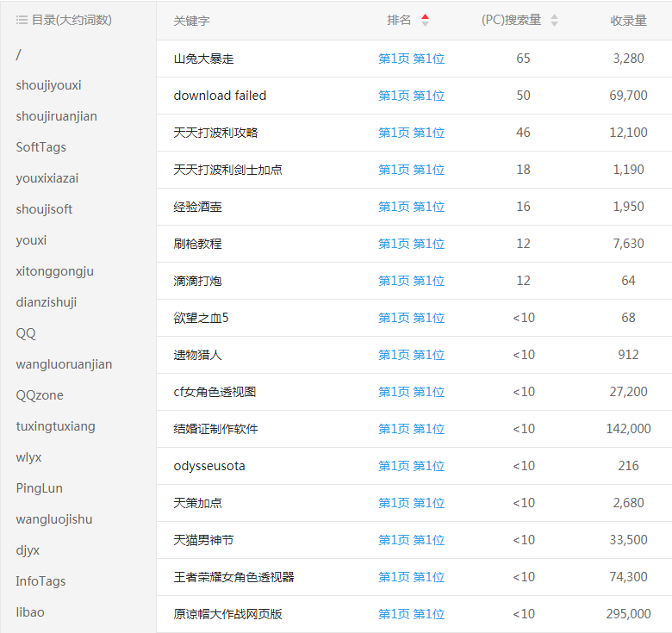
Task: Click the 关键字 column header
Action: 191,20
